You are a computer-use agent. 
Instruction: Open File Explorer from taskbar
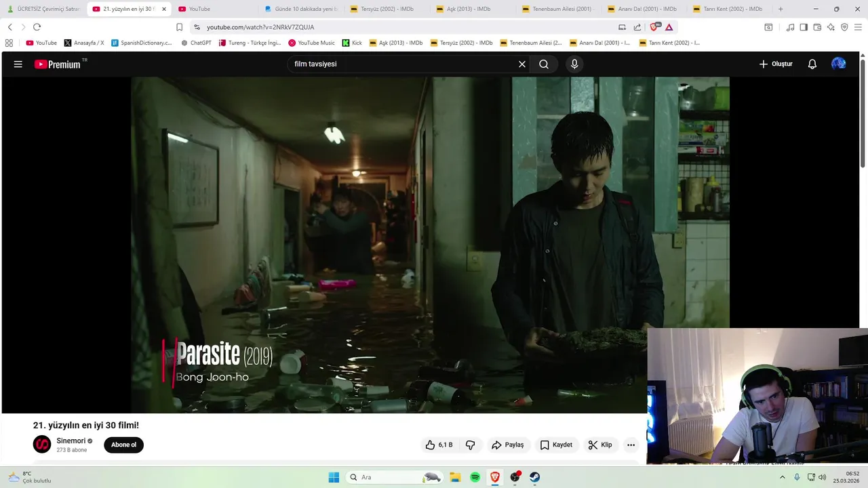point(455,477)
